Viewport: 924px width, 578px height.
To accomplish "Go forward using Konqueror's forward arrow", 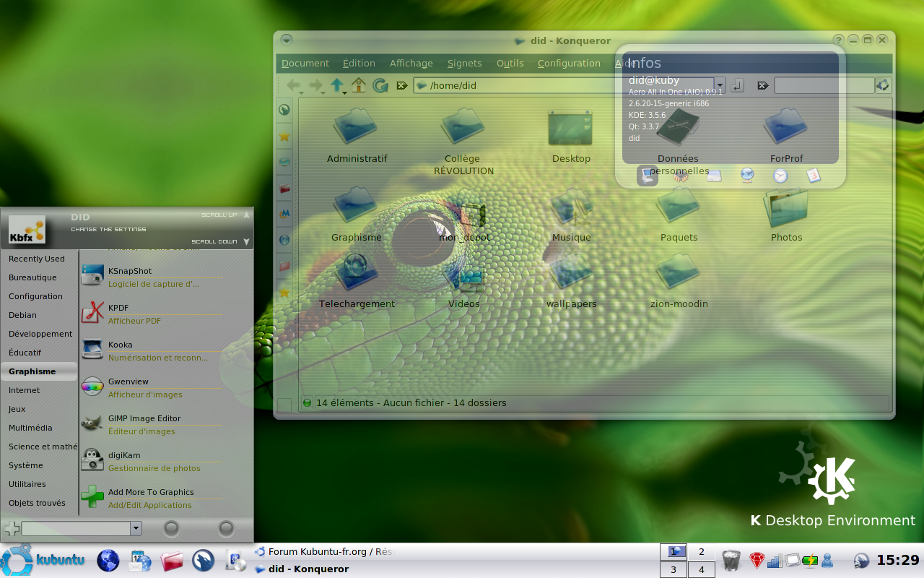I will coord(315,85).
